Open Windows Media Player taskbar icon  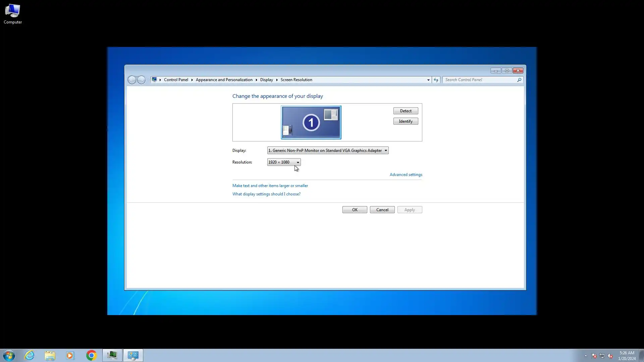coord(70,355)
